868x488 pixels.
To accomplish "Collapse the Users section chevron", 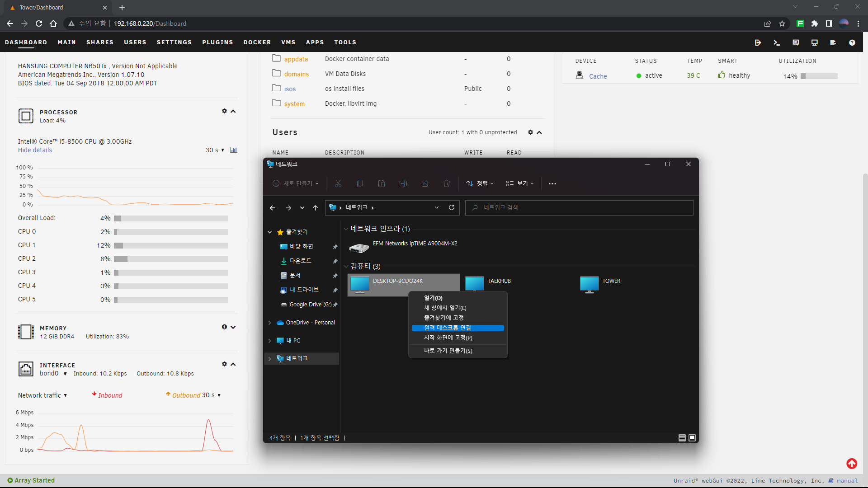I will click(539, 132).
